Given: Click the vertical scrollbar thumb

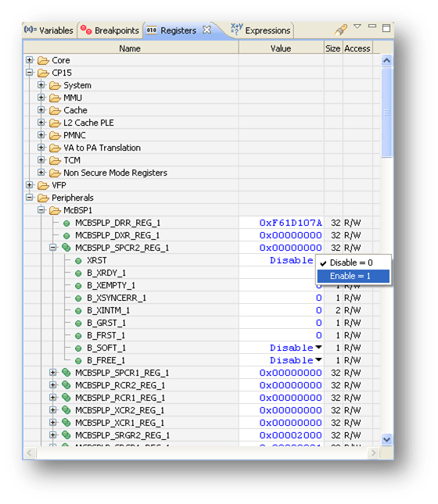Looking at the screenshot, I should (386, 113).
